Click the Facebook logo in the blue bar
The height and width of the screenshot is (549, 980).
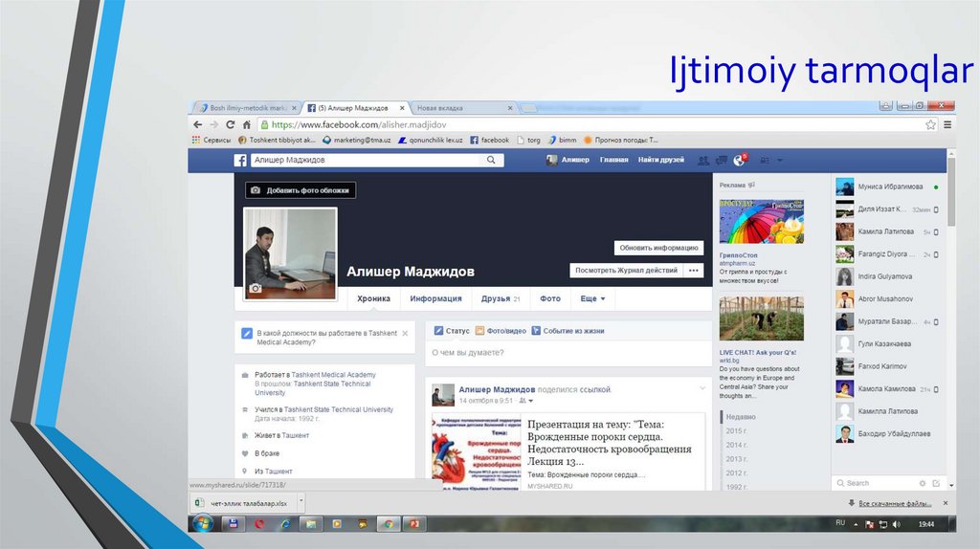pyautogui.click(x=240, y=161)
